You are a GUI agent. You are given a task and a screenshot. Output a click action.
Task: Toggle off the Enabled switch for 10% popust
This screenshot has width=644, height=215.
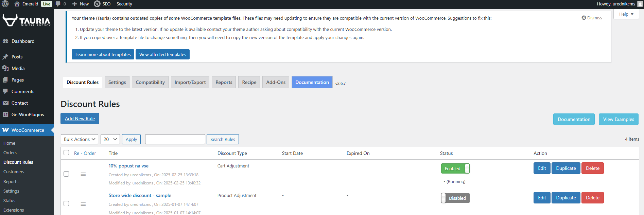455,168
